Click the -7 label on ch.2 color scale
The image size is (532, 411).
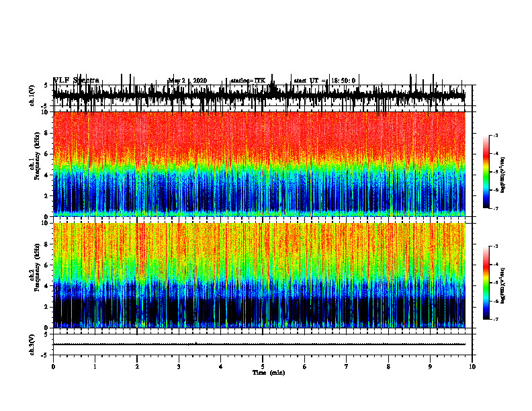click(x=496, y=319)
